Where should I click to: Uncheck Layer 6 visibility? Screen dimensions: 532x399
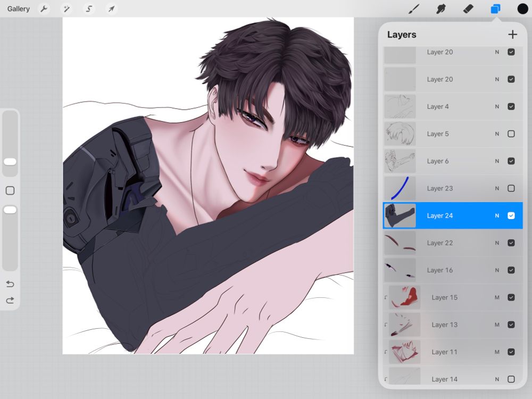[511, 161]
